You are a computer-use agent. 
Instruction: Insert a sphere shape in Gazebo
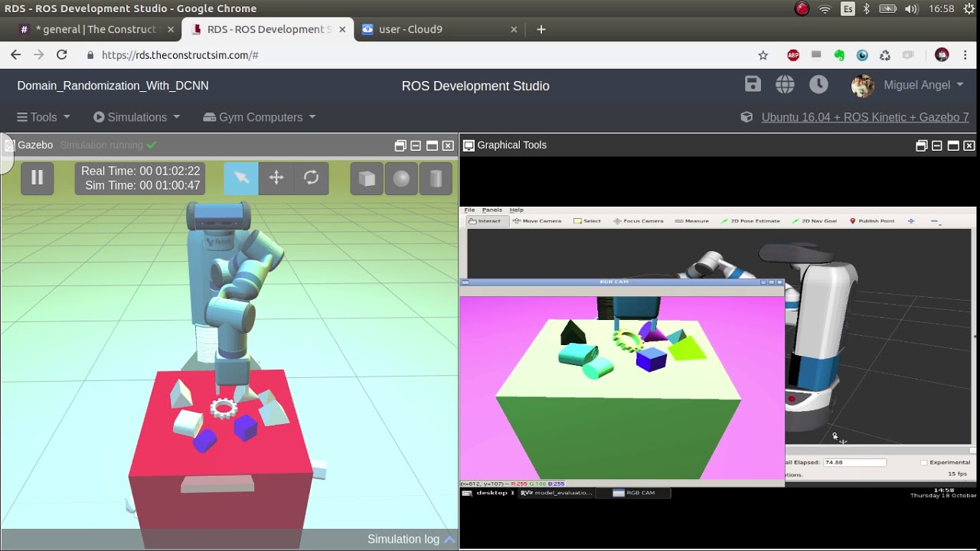[x=401, y=178]
